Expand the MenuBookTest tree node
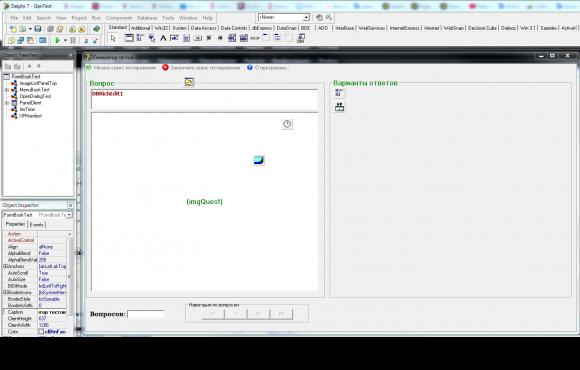The height and width of the screenshot is (370, 580). pyautogui.click(x=7, y=90)
